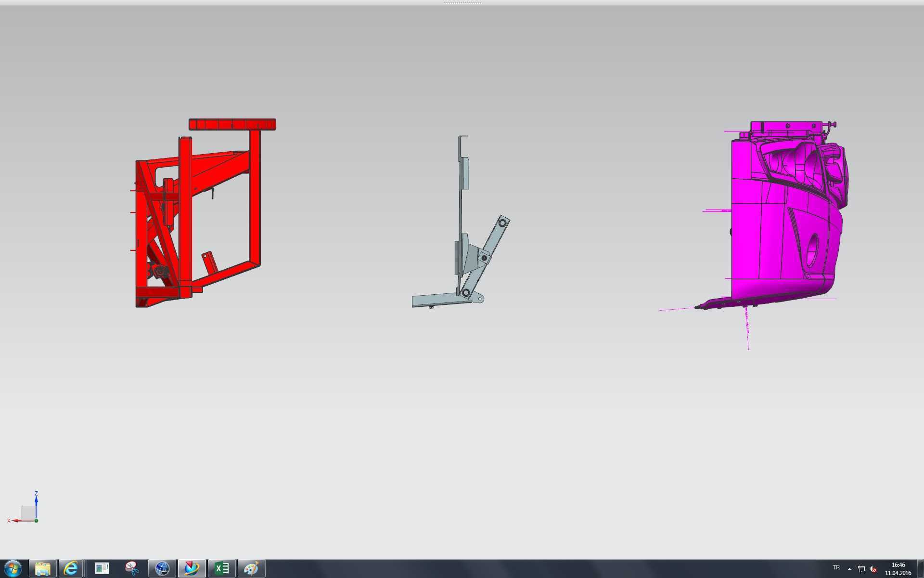Click the gray cube at triad origin
924x578 pixels.
click(28, 512)
